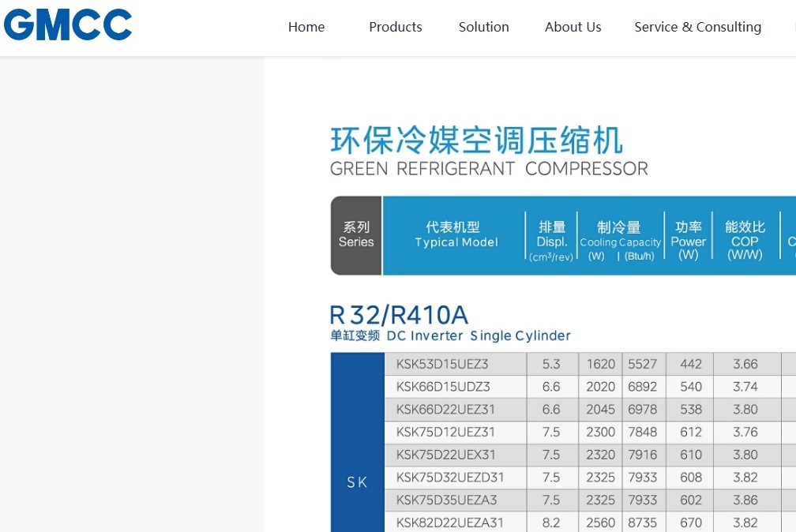The width and height of the screenshot is (796, 532).
Task: Click power value 538
Action: (691, 409)
